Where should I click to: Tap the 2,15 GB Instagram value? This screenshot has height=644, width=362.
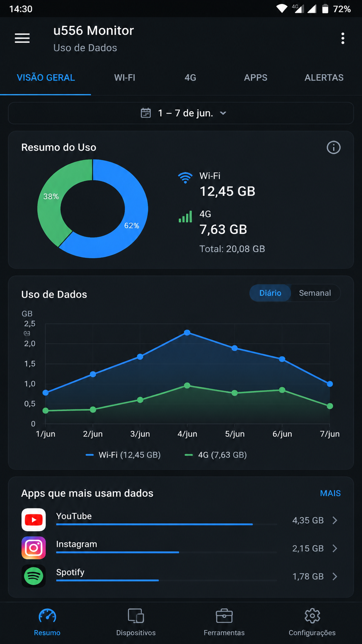308,548
